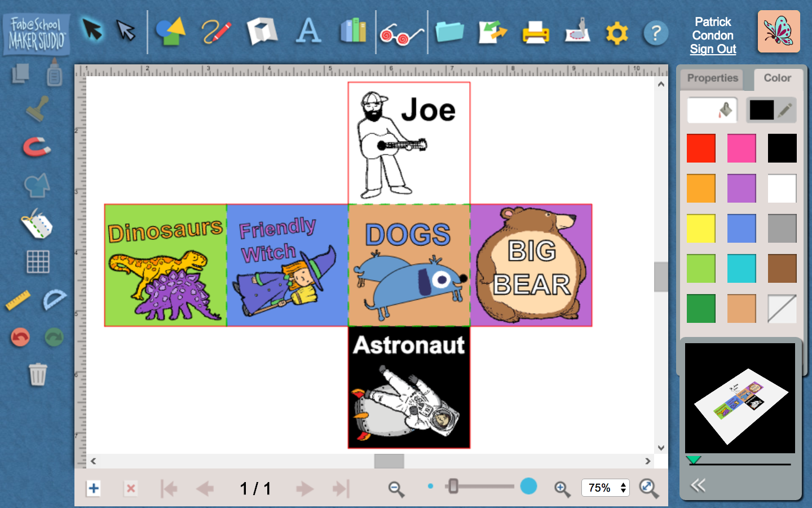The height and width of the screenshot is (508, 812).
Task: Click the Fab@School Maker Studio logo
Action: (37, 34)
